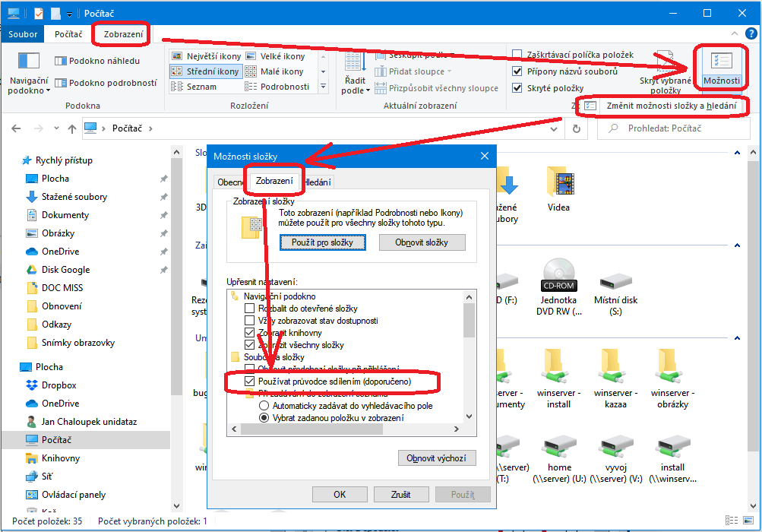Choose Velké ikony layout
The width and height of the screenshot is (762, 532).
click(276, 56)
